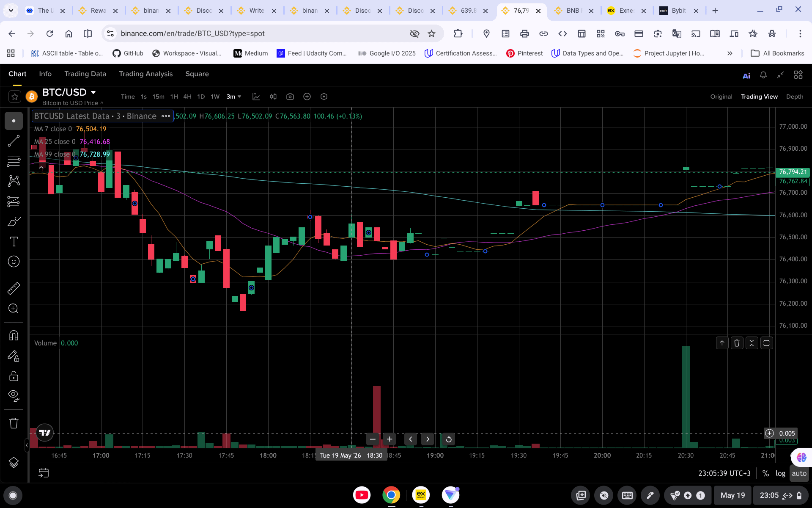The height and width of the screenshot is (508, 812).
Task: Select the 4H time interval
Action: [187, 97]
